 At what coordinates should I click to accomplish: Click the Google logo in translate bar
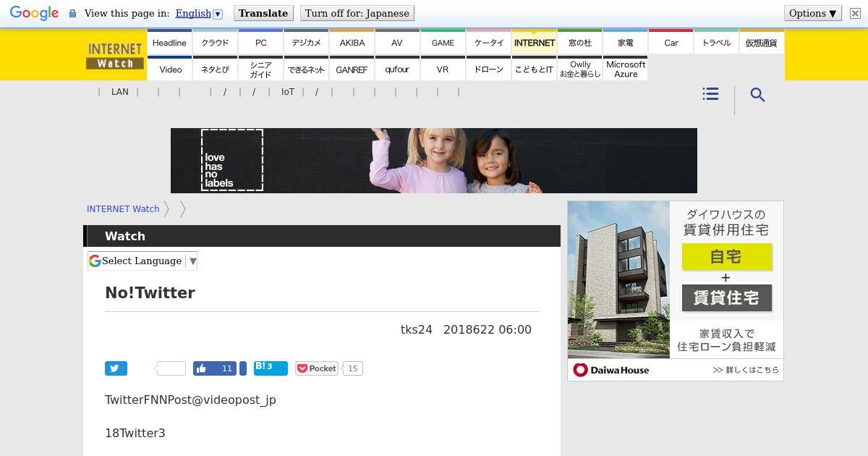coord(34,13)
